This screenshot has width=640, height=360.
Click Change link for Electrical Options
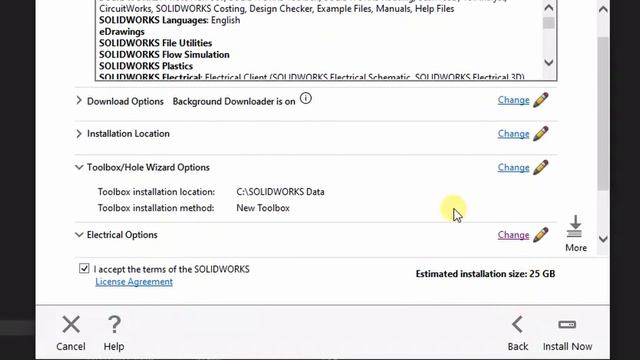click(513, 235)
